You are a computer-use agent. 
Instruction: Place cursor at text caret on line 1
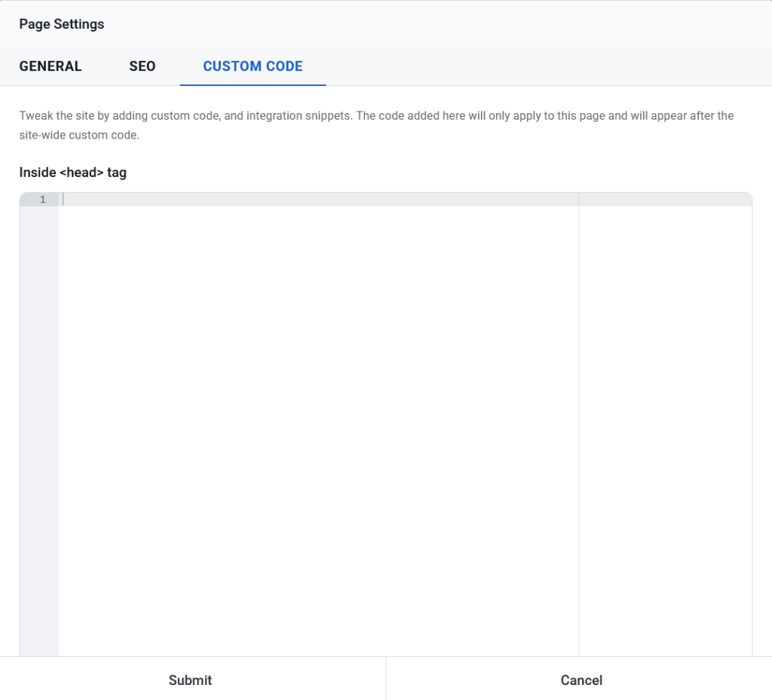click(x=64, y=200)
